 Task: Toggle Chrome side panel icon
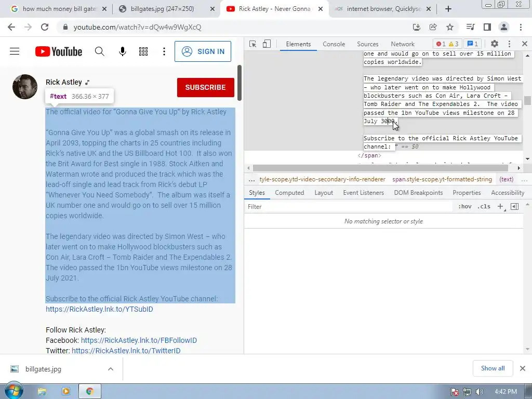click(x=487, y=27)
